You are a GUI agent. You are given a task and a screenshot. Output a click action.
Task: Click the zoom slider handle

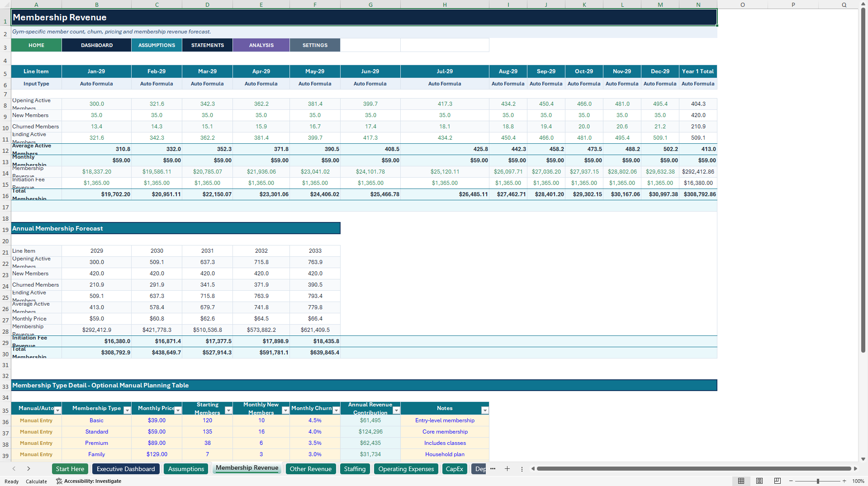[x=818, y=481]
